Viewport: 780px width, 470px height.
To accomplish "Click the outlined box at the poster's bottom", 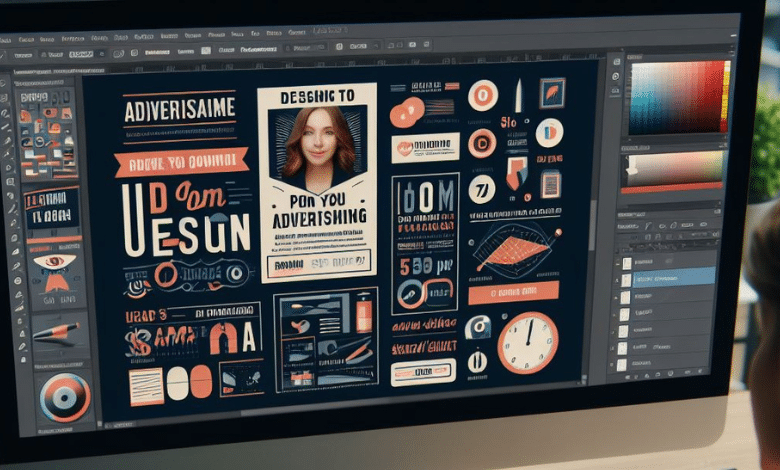I will pos(318,263).
